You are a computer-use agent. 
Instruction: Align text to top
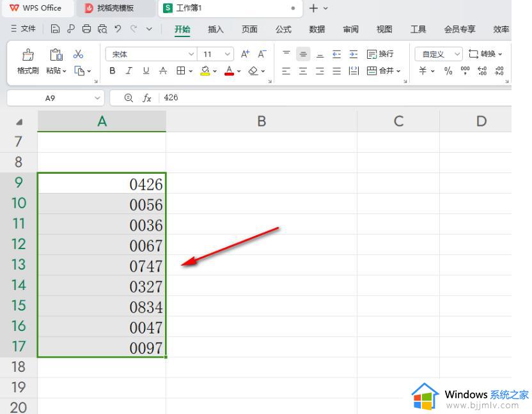(286, 54)
